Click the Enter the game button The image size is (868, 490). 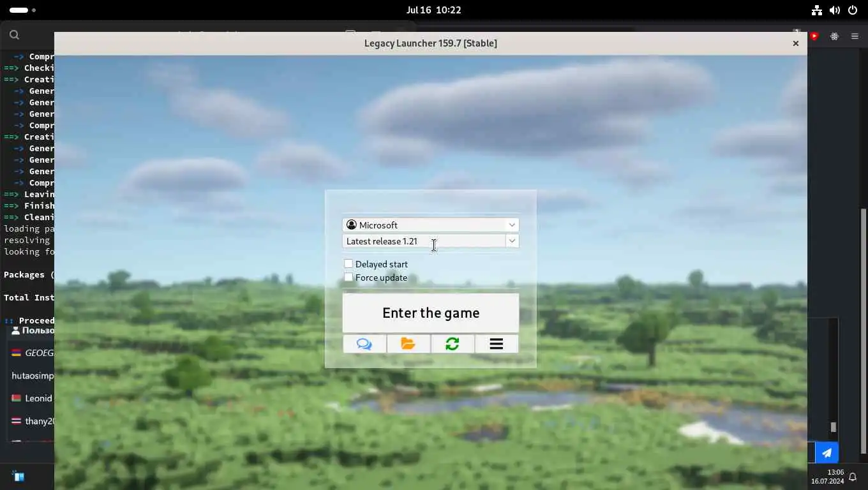431,313
